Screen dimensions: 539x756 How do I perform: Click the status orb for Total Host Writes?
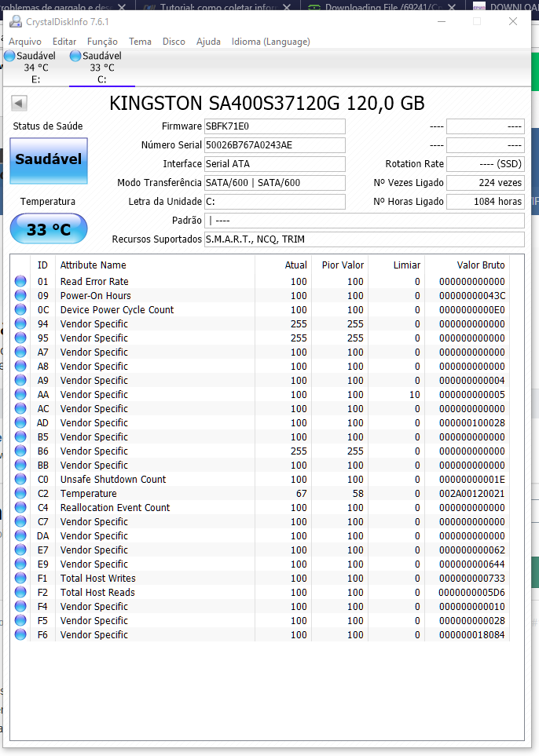20,578
